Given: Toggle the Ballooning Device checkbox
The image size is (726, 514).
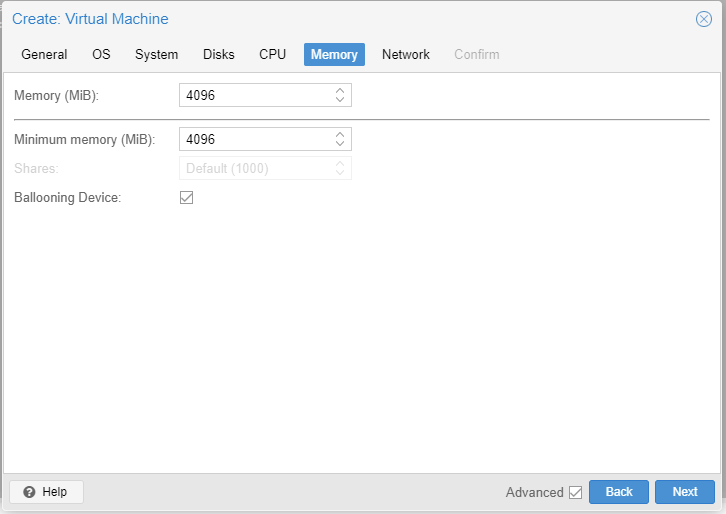Looking at the screenshot, I should [x=186, y=197].
